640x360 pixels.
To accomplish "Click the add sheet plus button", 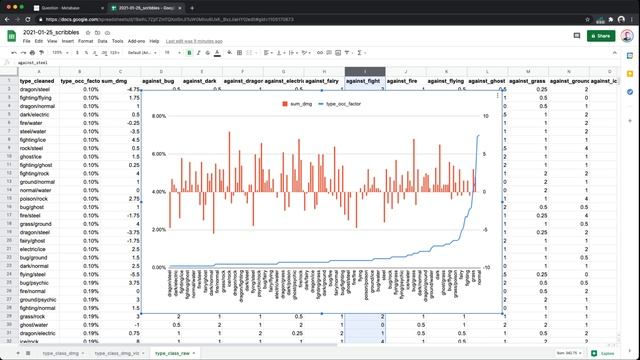I will pyautogui.click(x=18, y=353).
